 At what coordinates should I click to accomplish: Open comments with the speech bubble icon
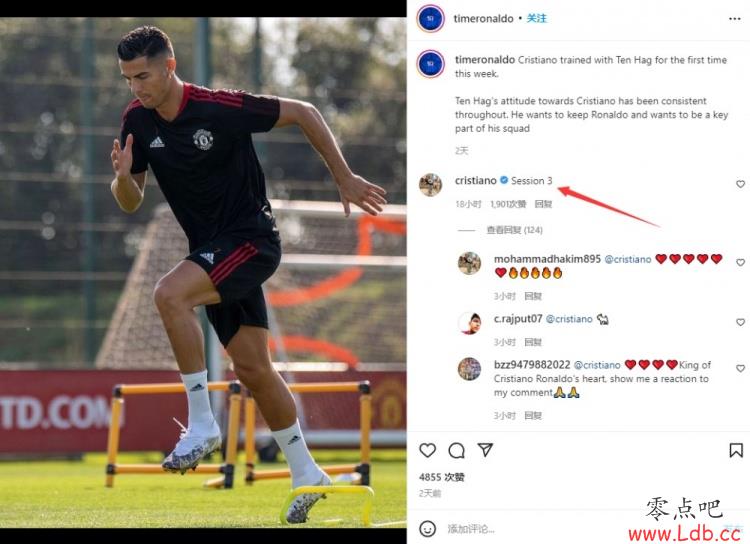456,450
